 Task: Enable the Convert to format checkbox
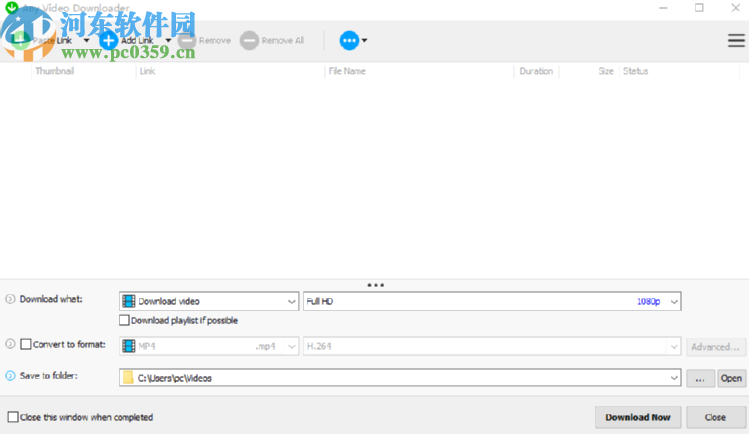26,344
